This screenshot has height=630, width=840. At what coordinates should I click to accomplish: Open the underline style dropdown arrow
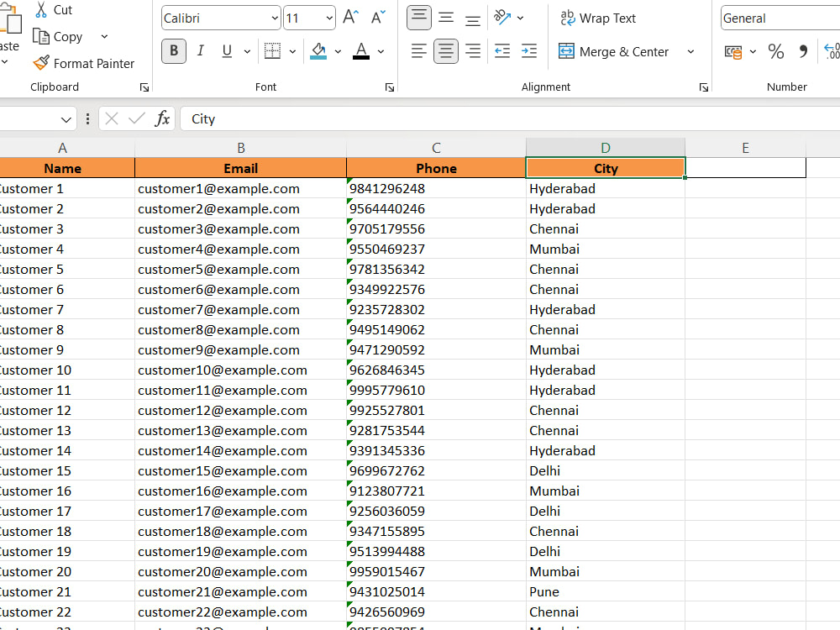247,51
